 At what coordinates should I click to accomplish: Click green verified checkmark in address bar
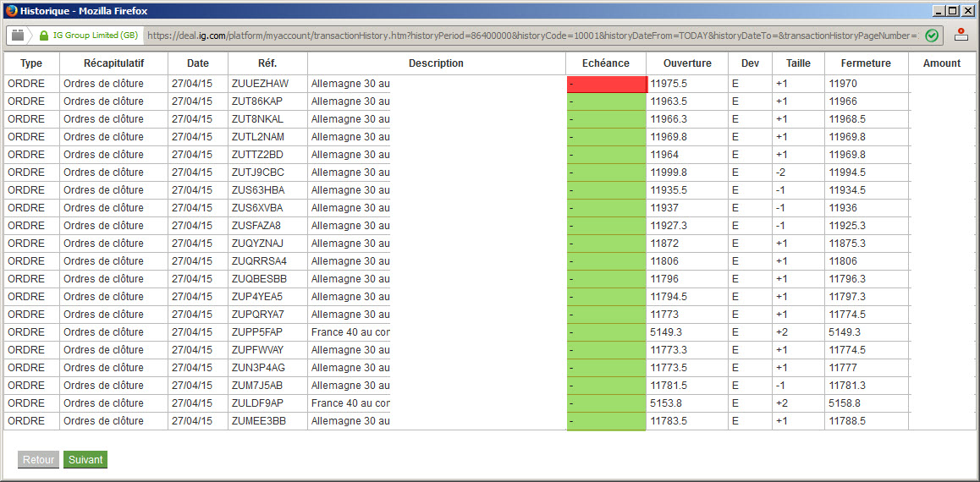[x=931, y=36]
